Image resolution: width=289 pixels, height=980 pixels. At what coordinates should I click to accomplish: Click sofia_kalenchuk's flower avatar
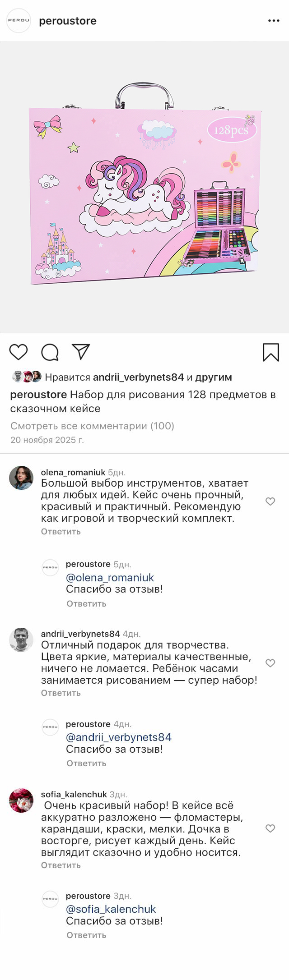21,801
